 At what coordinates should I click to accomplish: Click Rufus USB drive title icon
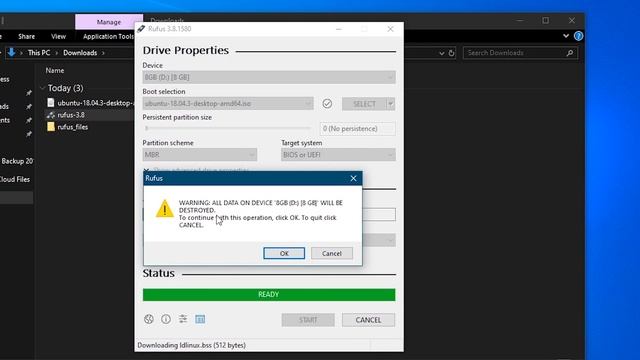click(x=141, y=29)
